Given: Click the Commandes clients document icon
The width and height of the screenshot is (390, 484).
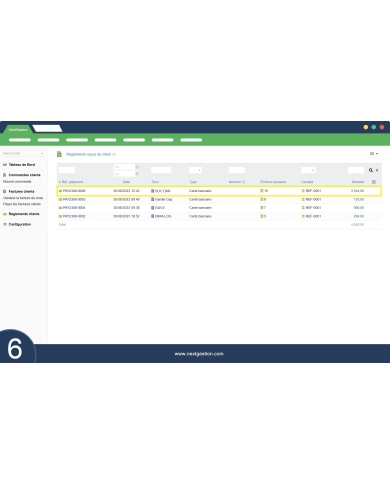Looking at the screenshot, I should [5, 175].
